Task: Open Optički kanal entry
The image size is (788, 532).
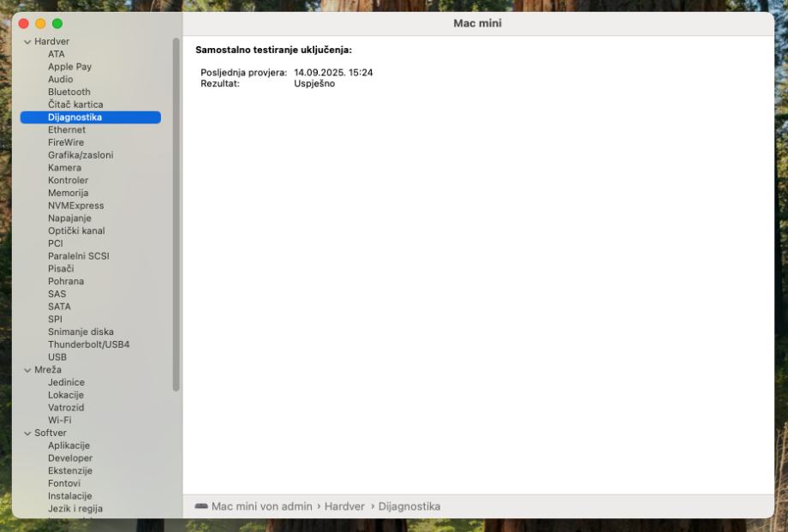Action: click(x=76, y=230)
